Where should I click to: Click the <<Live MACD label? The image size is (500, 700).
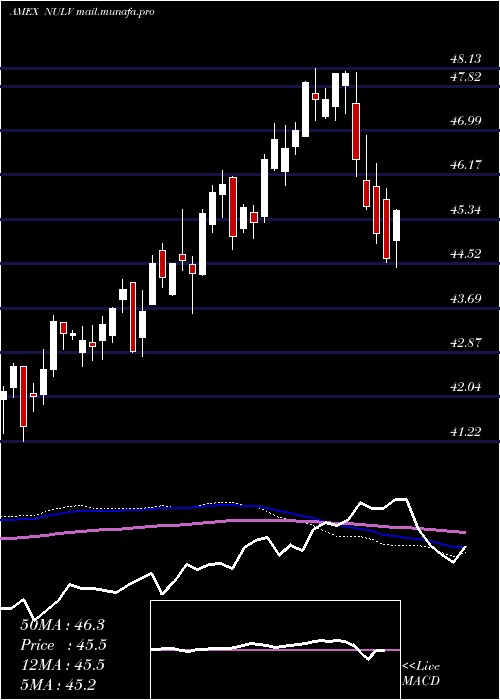click(421, 674)
